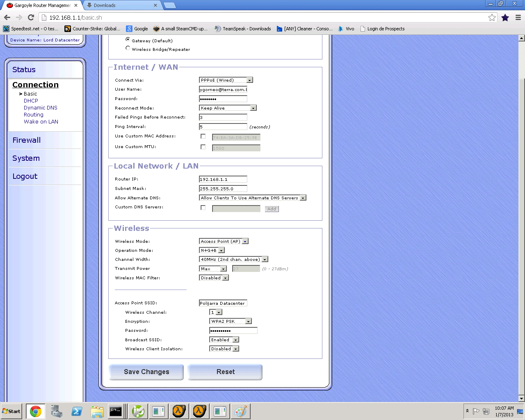Open Transmit Power Max dropdown
Image resolution: width=525 pixels, height=420 pixels.
click(x=213, y=269)
